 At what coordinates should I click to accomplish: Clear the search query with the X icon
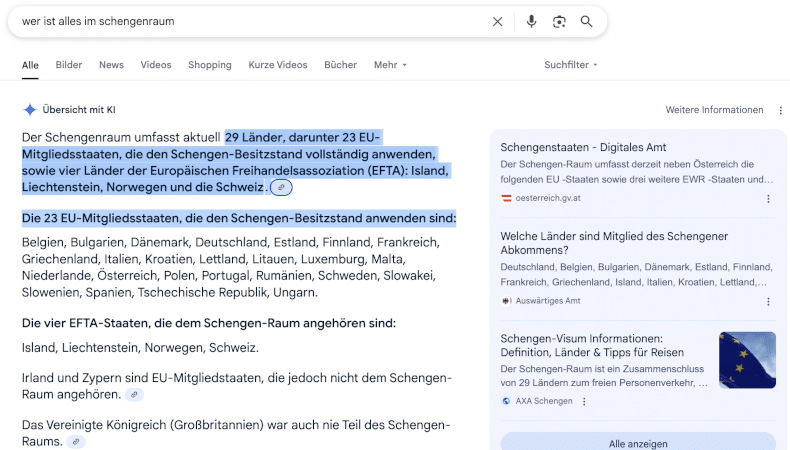click(498, 21)
